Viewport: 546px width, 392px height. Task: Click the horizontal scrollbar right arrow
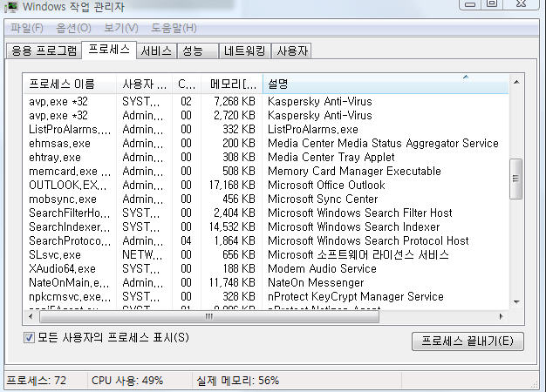click(x=501, y=316)
